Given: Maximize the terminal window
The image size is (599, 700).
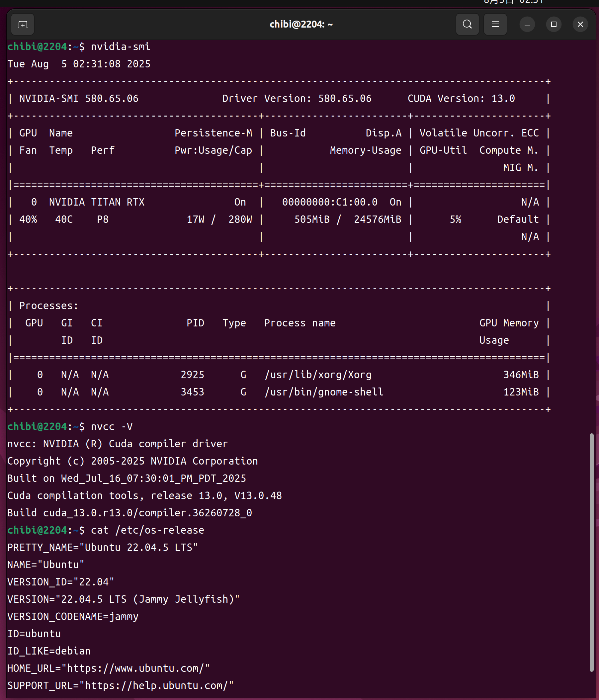Looking at the screenshot, I should coord(554,25).
